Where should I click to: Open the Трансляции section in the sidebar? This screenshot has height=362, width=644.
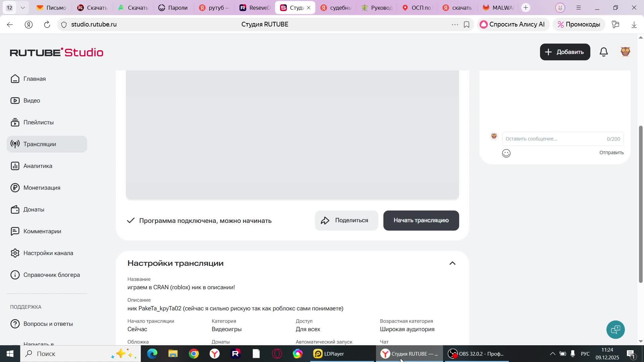[39, 144]
